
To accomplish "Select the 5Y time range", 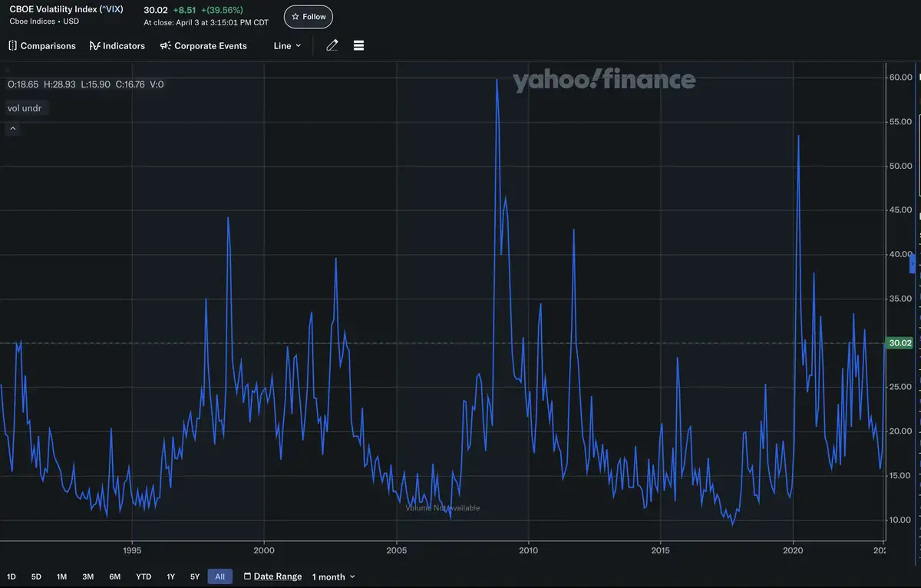I will pyautogui.click(x=195, y=576).
